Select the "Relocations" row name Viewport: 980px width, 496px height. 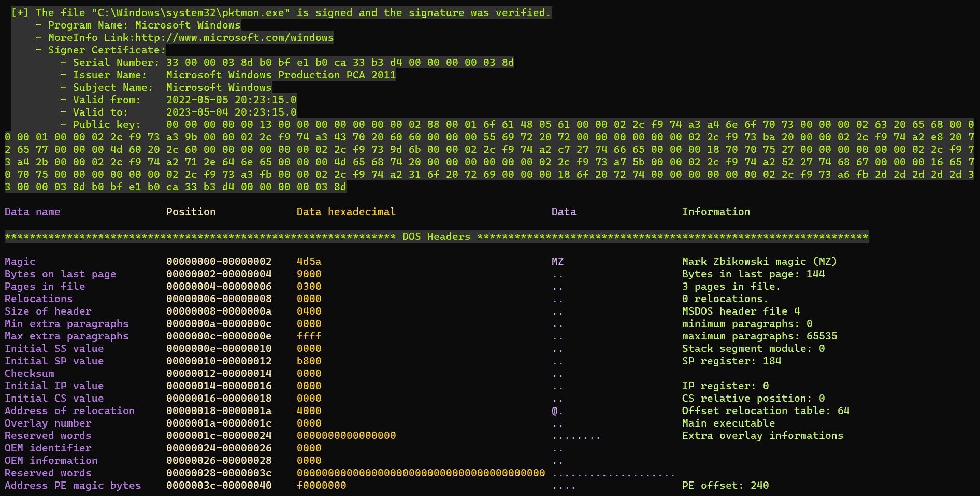click(39, 299)
